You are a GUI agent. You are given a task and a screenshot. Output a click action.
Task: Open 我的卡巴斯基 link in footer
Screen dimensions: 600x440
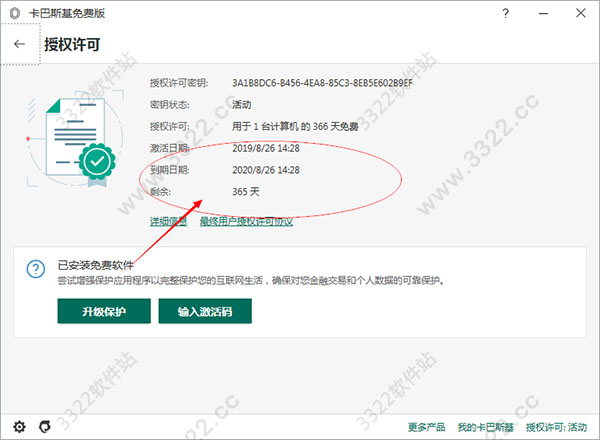[x=486, y=427]
